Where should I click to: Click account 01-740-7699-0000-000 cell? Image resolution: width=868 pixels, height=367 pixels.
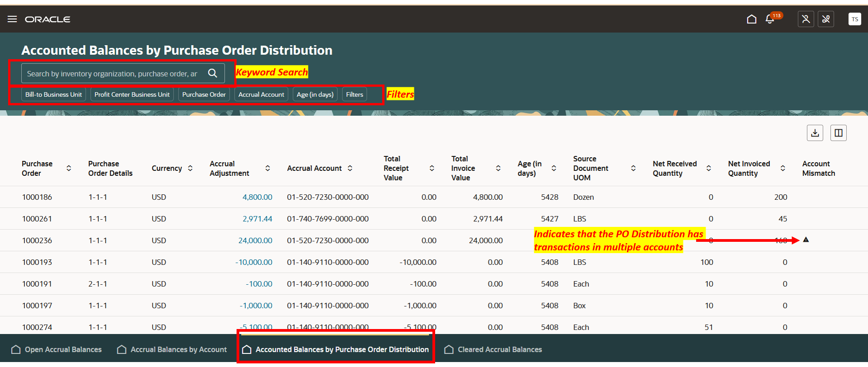click(x=328, y=219)
